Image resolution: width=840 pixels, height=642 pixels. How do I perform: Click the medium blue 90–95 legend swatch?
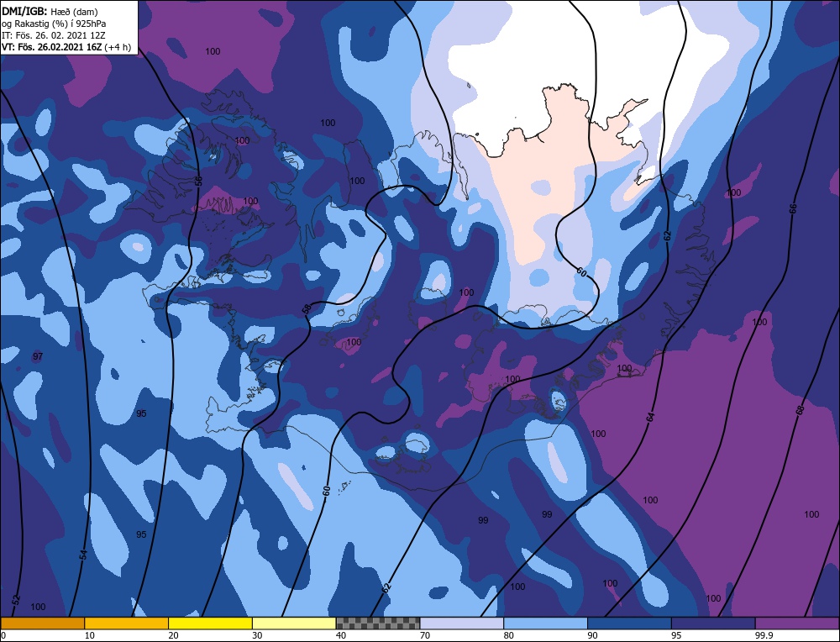click(629, 623)
